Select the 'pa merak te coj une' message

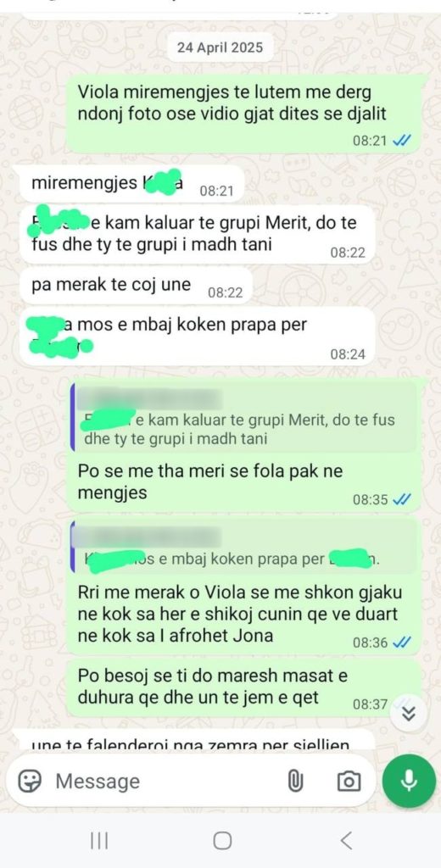pos(137,287)
